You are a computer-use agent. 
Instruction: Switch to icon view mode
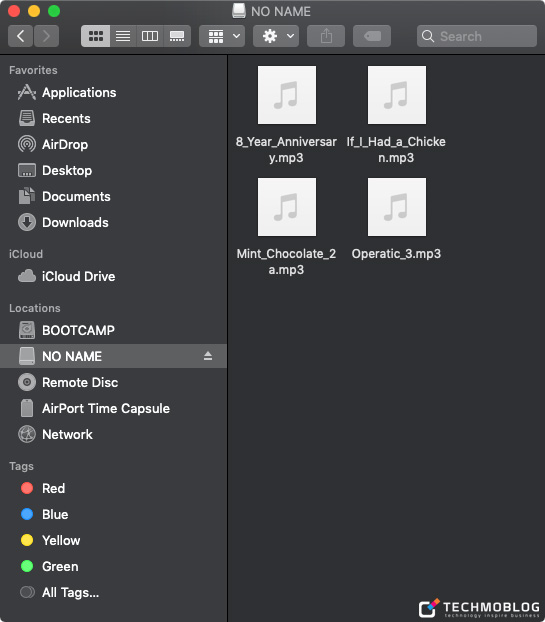tap(96, 36)
